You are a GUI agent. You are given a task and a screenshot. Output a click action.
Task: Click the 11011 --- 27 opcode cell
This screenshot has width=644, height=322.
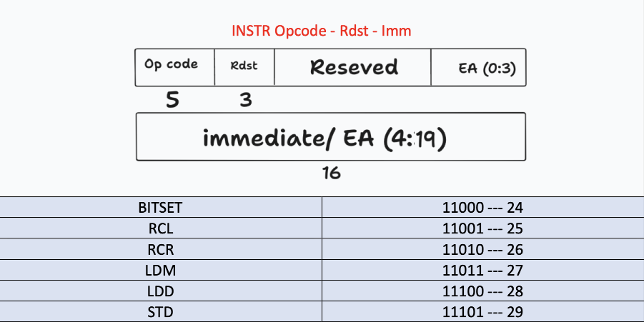[483, 271]
